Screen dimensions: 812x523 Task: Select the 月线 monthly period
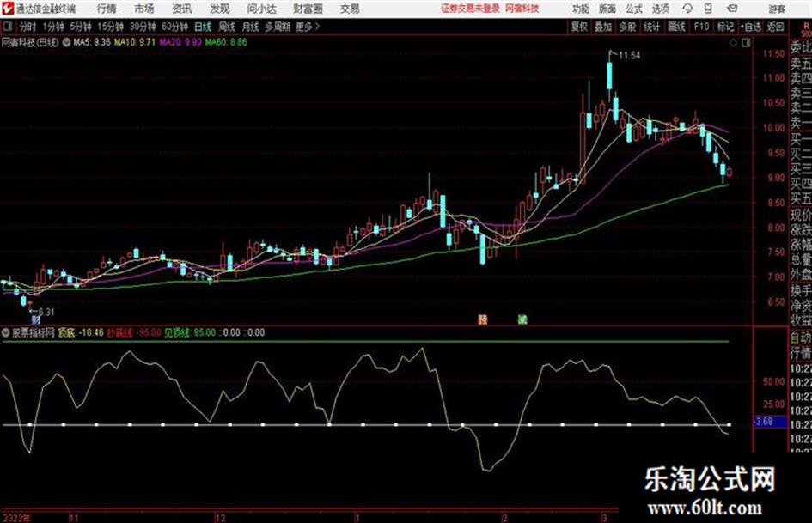(x=251, y=27)
